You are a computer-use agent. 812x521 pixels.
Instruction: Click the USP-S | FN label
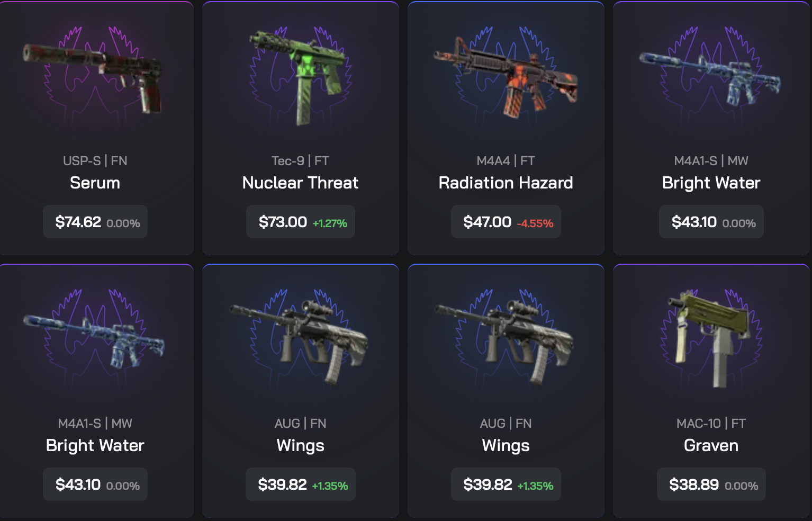95,161
